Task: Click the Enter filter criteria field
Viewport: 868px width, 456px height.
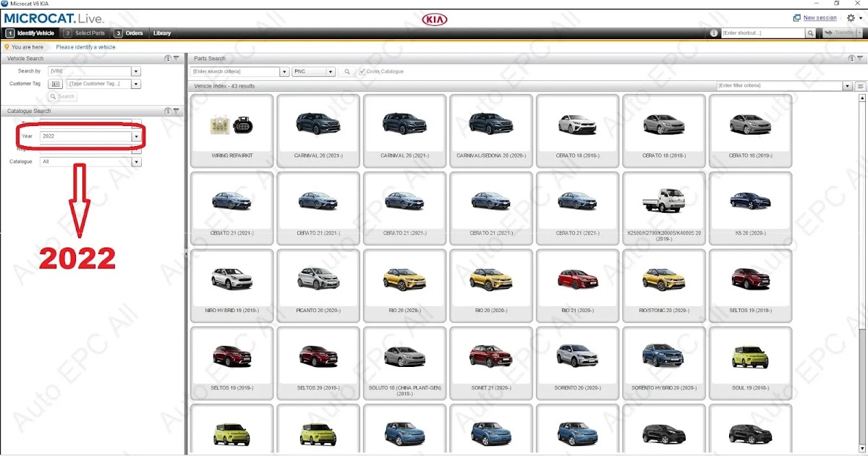Action: (x=780, y=86)
